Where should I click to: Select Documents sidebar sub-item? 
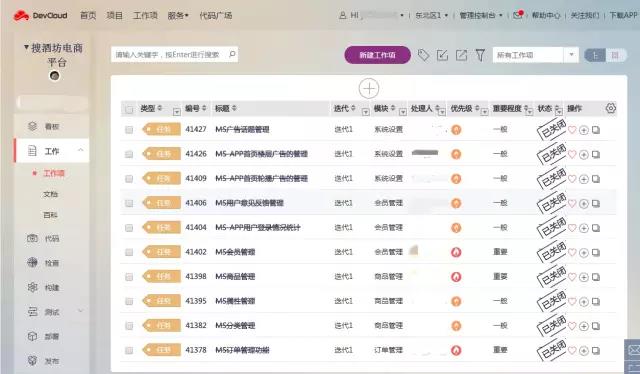pos(51,194)
